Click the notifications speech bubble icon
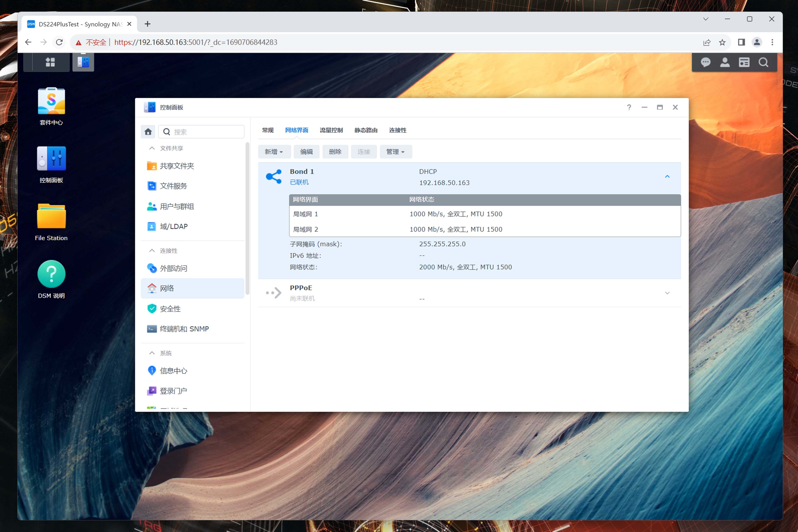The image size is (798, 532). pyautogui.click(x=706, y=62)
